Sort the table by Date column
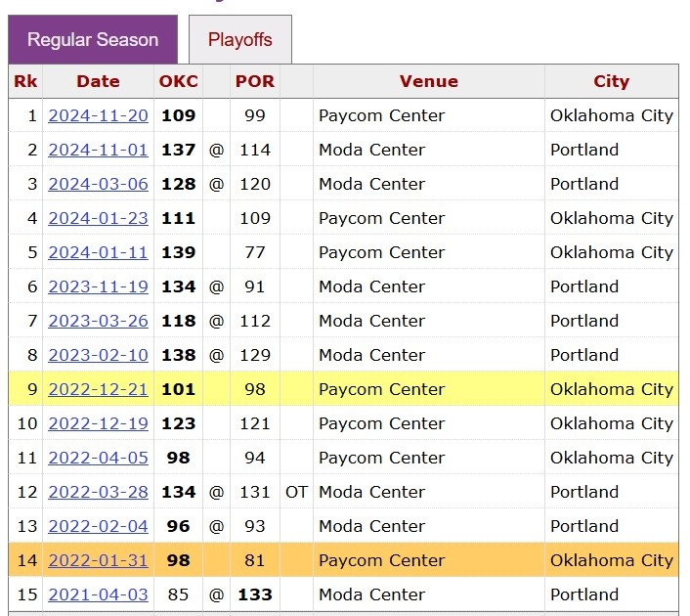 pos(98,81)
